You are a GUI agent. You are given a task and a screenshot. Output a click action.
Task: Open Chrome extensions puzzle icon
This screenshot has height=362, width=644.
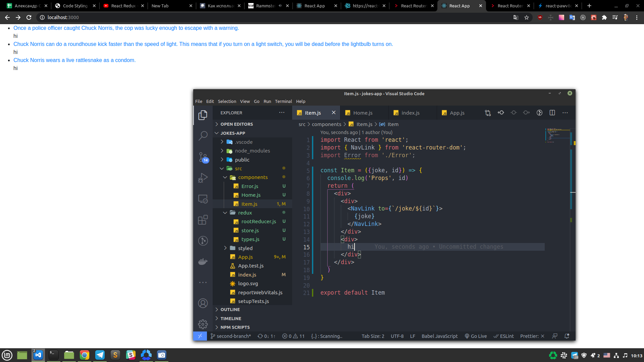(x=604, y=17)
